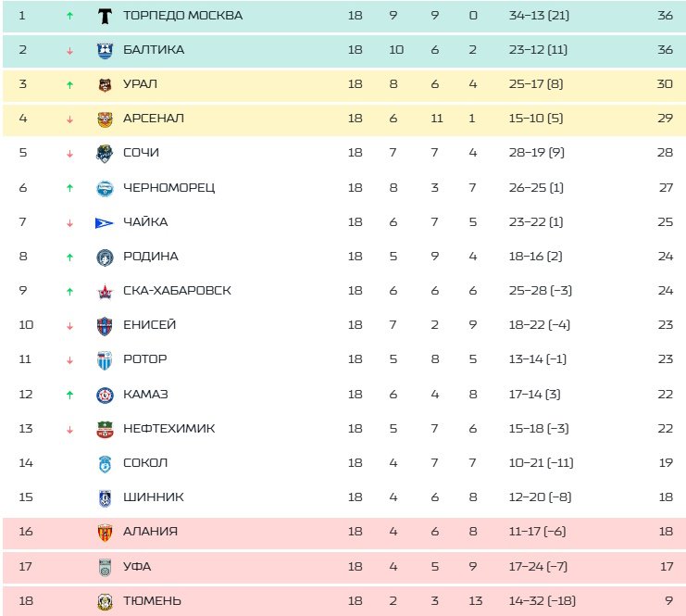The width and height of the screenshot is (686, 616).
Task: Click the Енисей club crest
Action: (x=105, y=325)
